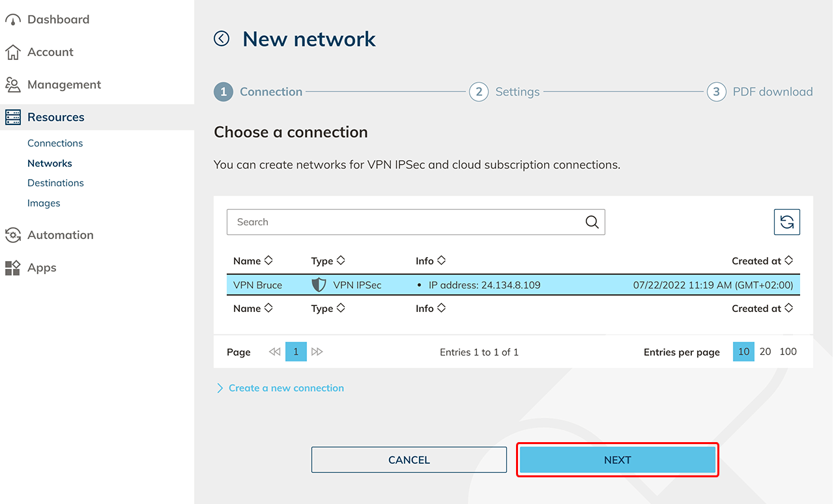The image size is (834, 504).
Task: Click the Account house icon
Action: coord(12,52)
